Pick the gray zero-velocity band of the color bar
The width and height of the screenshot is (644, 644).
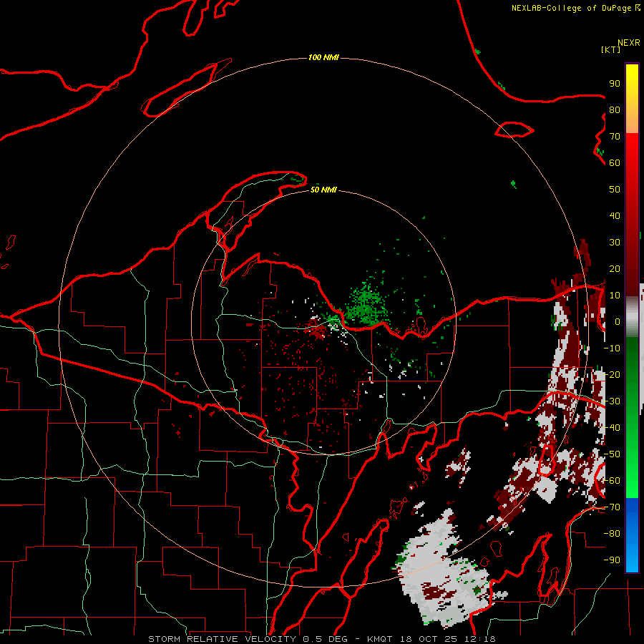(x=632, y=317)
